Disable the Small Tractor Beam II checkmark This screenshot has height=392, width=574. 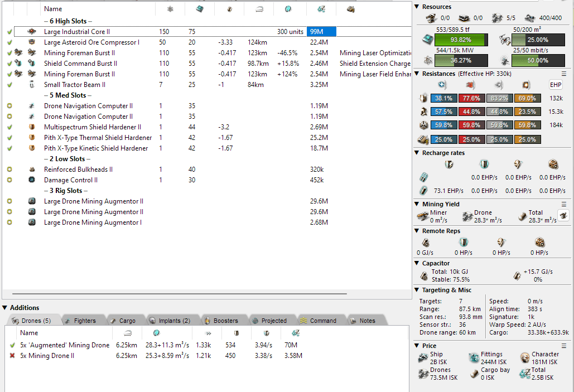pos(9,85)
